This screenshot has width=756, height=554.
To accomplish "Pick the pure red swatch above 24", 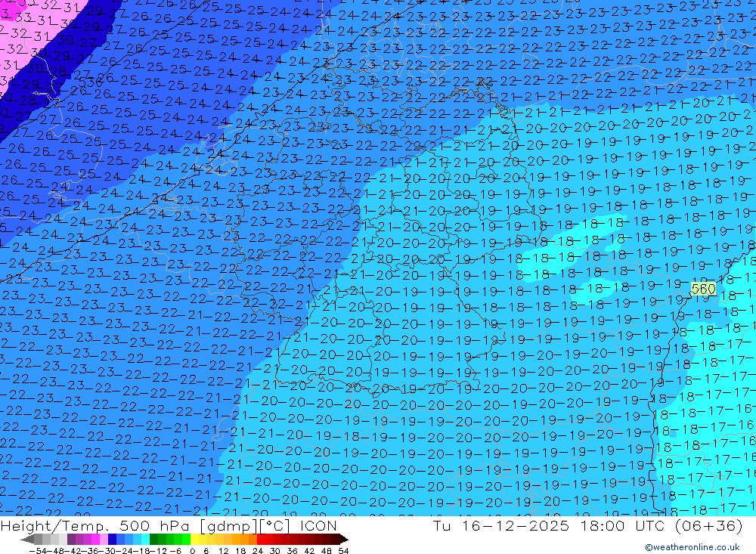I will 261,540.
